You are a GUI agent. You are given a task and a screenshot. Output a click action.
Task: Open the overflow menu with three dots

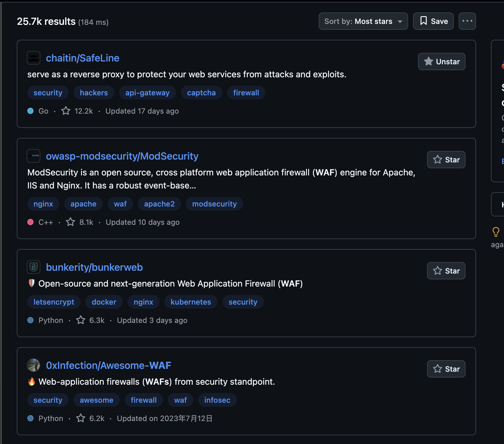[467, 21]
